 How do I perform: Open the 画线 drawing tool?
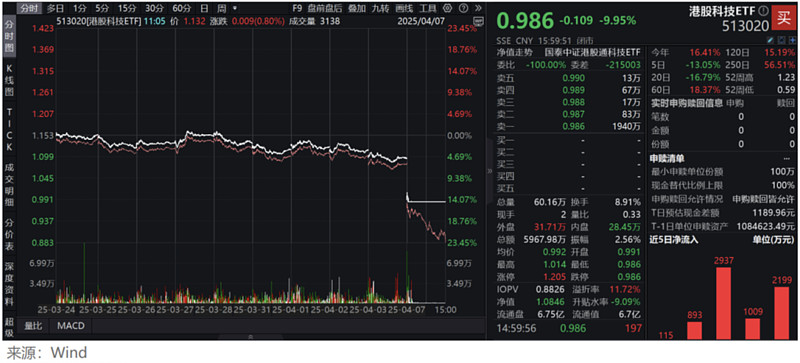click(405, 9)
